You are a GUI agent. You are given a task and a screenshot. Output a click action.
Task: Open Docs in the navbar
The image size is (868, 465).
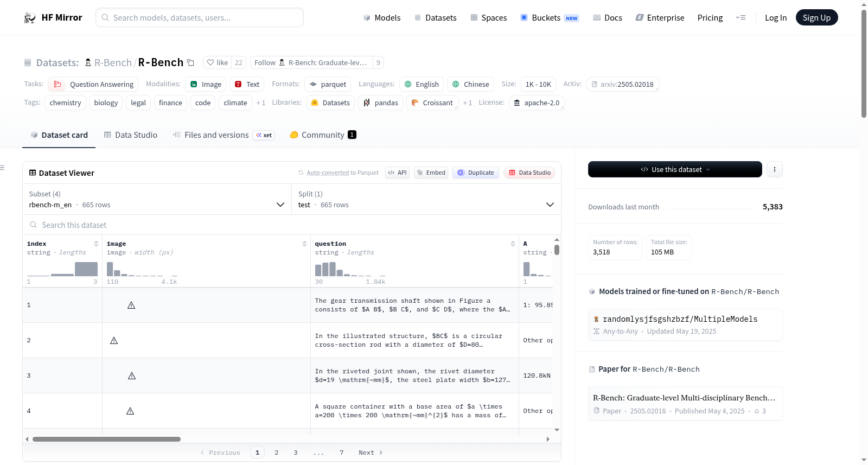click(x=607, y=18)
